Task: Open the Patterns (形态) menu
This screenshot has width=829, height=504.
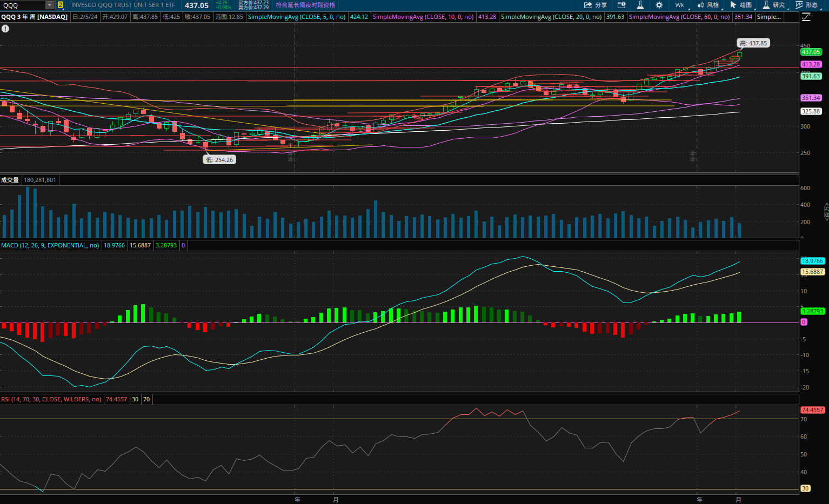Action: click(x=807, y=5)
